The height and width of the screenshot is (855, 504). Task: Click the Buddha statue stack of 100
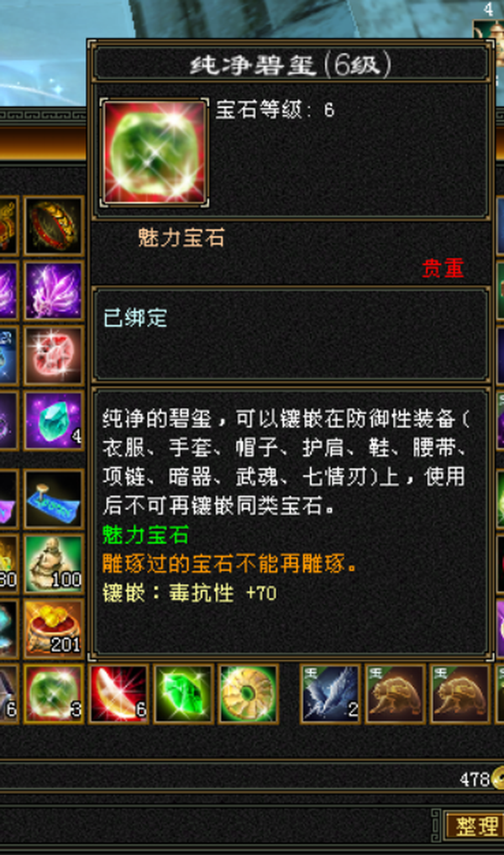pos(54,564)
